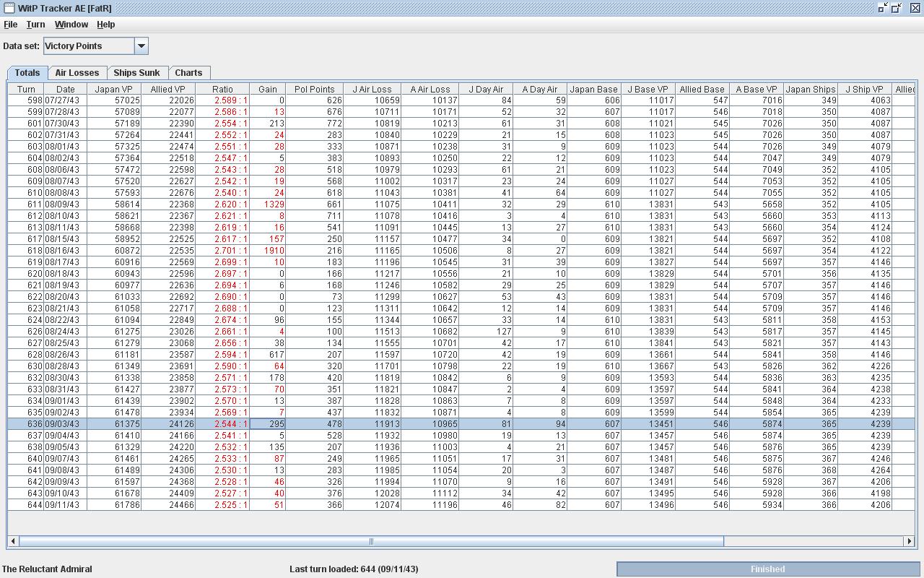Switch to the Ships Sunk tab
The height and width of the screenshot is (578, 924).
136,73
